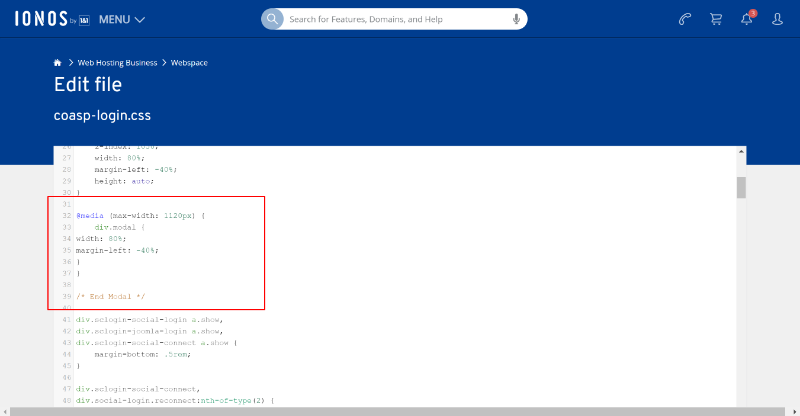
Task: Focus the Search for Features input field
Action: click(x=395, y=19)
